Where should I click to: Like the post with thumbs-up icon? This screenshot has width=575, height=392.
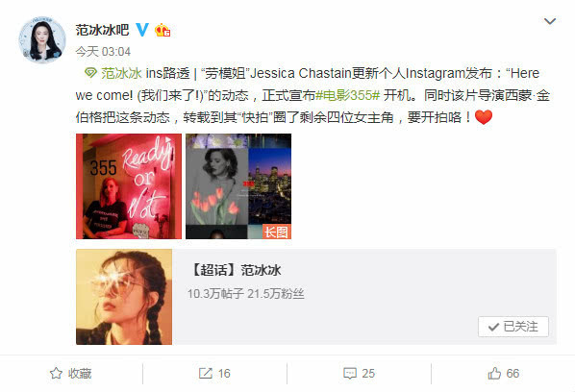[494, 373]
